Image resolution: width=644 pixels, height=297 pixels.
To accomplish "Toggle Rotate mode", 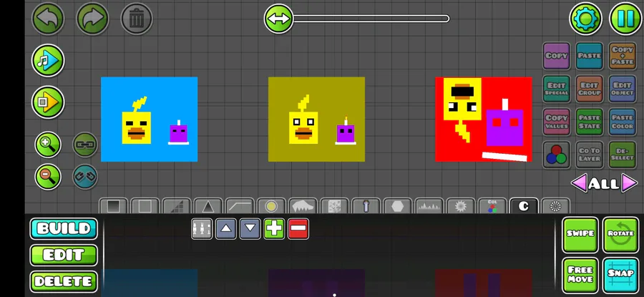I will click(620, 235).
